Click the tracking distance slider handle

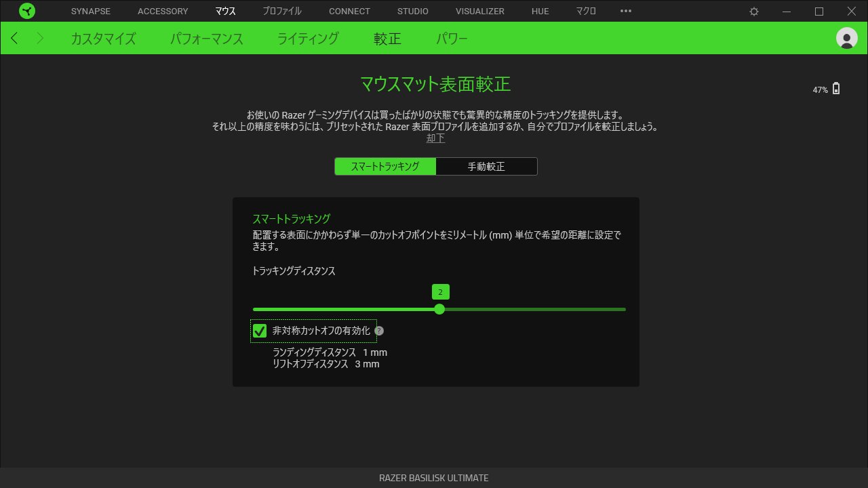(439, 309)
